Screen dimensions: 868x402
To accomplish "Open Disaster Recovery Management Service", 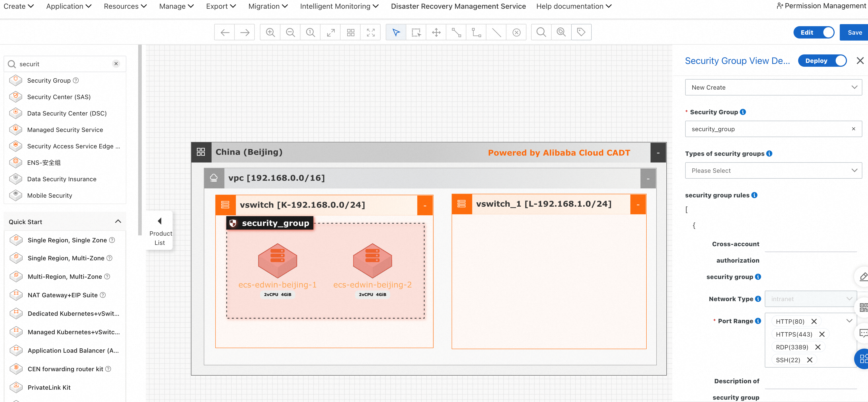I will [458, 6].
